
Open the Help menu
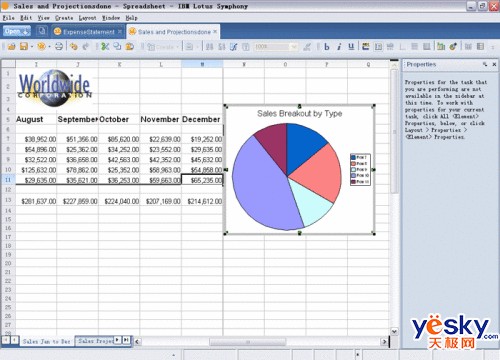tap(131, 18)
